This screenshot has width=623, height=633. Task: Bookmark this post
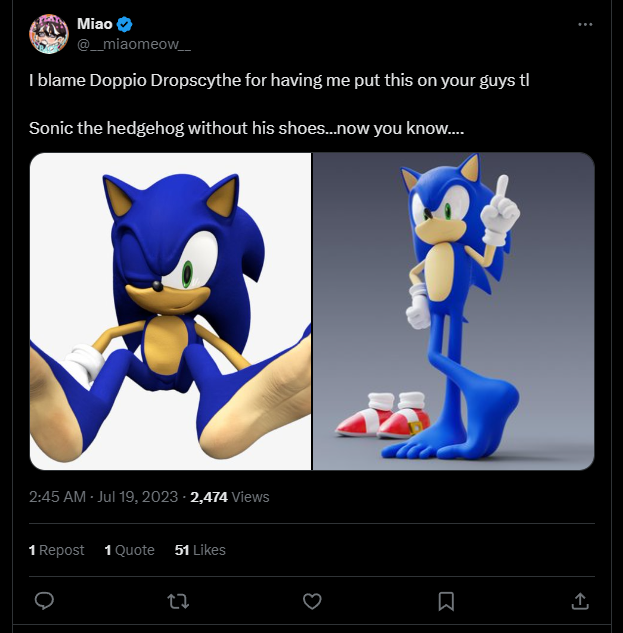point(446,601)
